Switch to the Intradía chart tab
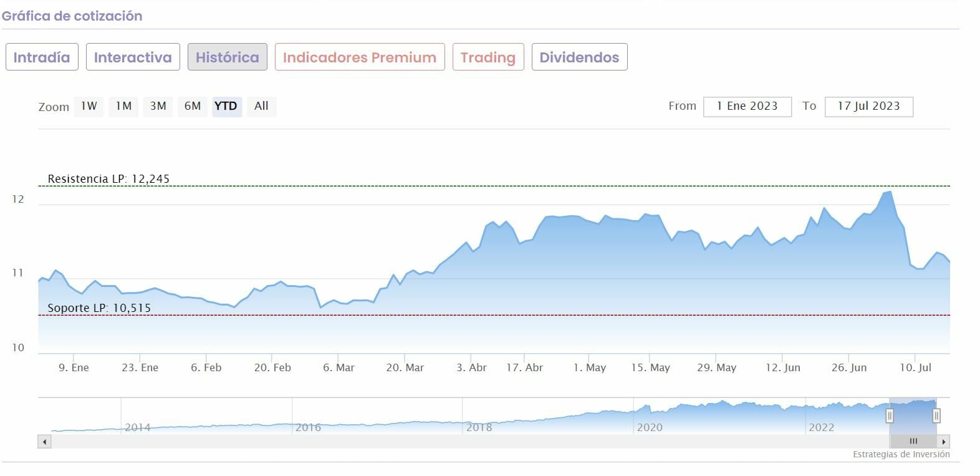This screenshot has width=980, height=476. tap(42, 57)
